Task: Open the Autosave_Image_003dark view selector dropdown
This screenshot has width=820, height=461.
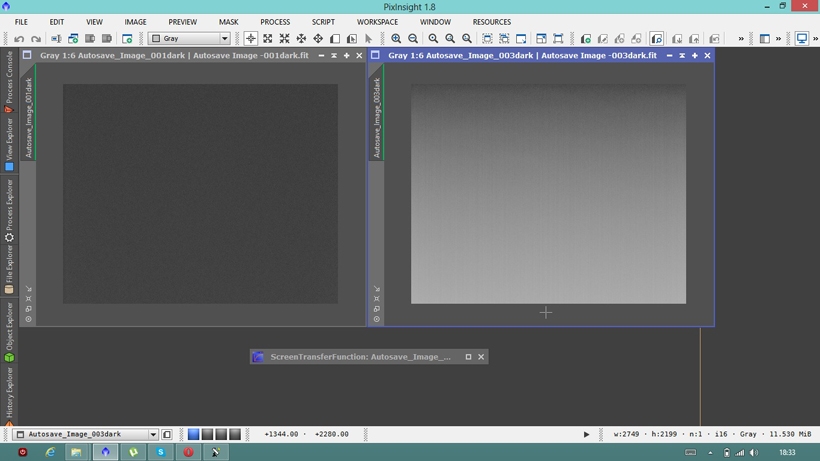Action: (85, 434)
